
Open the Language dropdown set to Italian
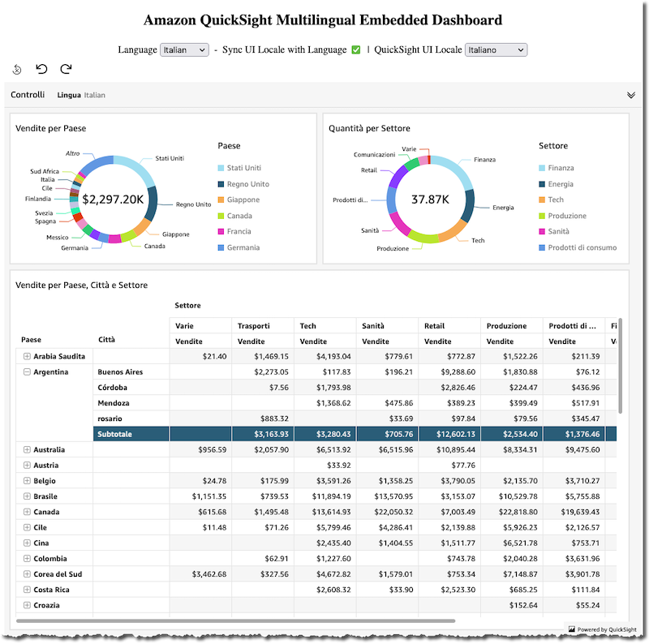(x=184, y=49)
